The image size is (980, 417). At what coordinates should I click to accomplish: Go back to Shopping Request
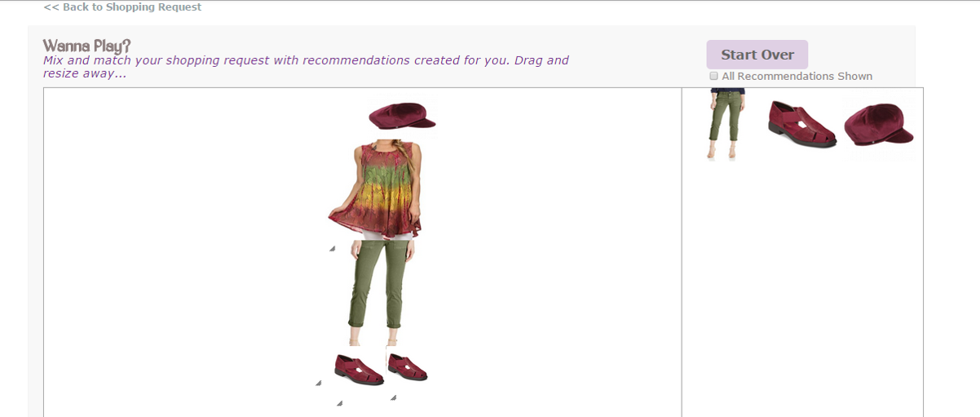[122, 7]
